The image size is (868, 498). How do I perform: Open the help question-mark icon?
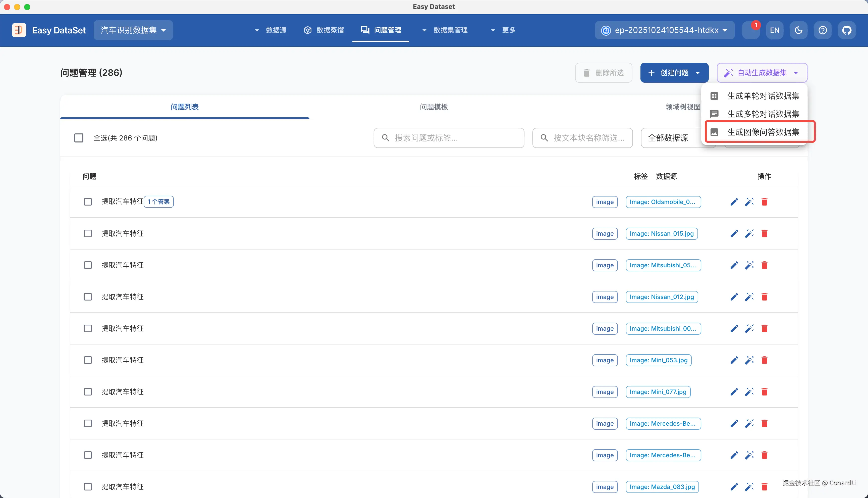(823, 30)
